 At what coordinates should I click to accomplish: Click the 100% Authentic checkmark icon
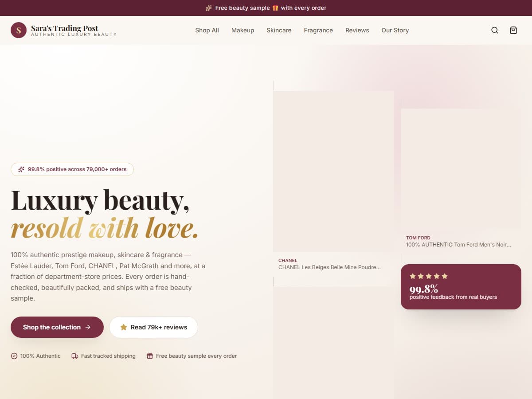pyautogui.click(x=14, y=356)
